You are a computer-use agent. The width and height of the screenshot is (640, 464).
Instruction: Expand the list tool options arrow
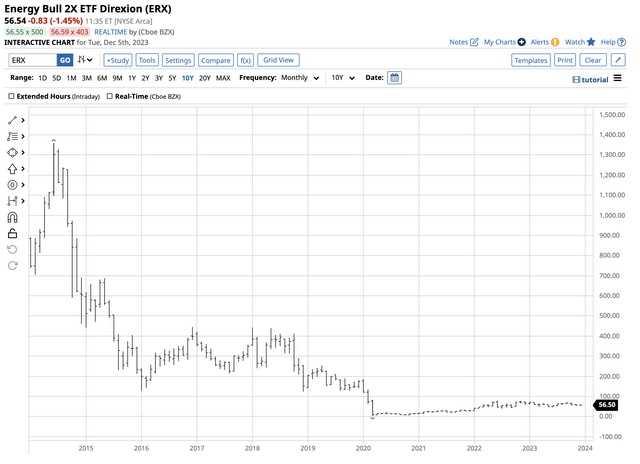click(23, 136)
